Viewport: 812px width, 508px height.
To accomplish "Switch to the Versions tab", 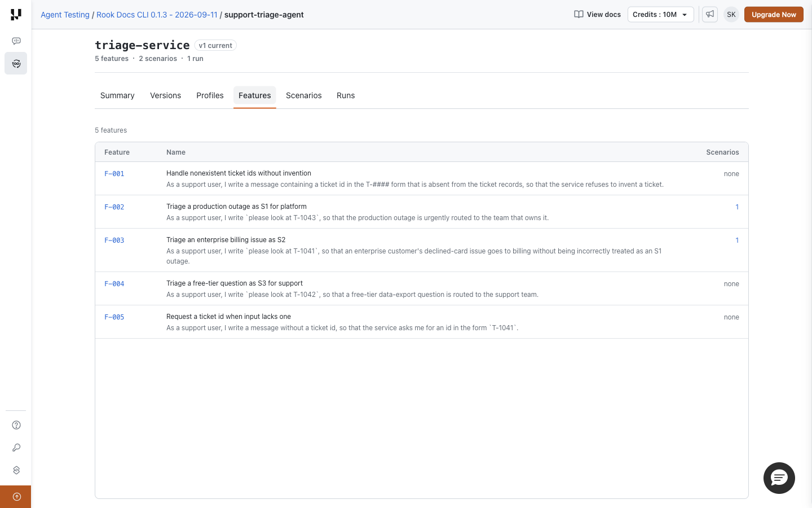I will 165,96.
